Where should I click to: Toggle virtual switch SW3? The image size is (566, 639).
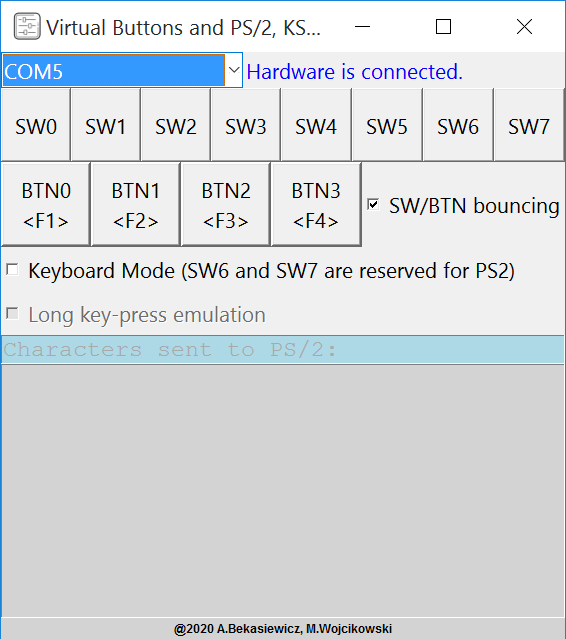(x=246, y=125)
